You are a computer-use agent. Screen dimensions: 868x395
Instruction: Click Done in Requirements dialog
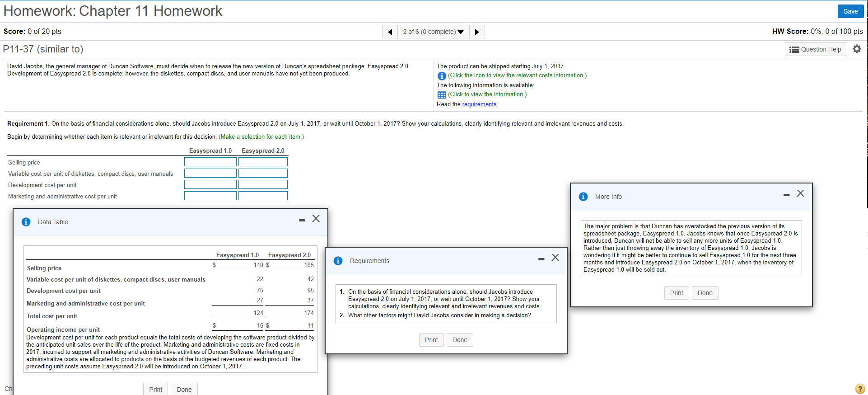click(460, 340)
